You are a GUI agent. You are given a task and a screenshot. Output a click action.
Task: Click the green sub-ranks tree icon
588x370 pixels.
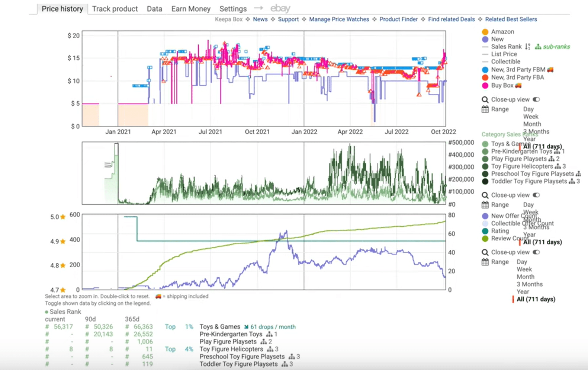[538, 47]
